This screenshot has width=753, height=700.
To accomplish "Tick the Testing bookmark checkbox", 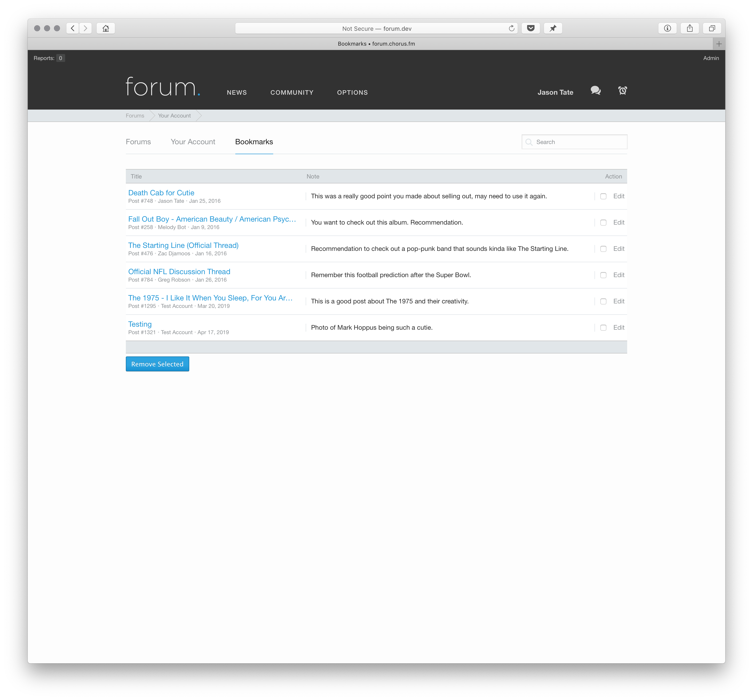I will click(603, 328).
